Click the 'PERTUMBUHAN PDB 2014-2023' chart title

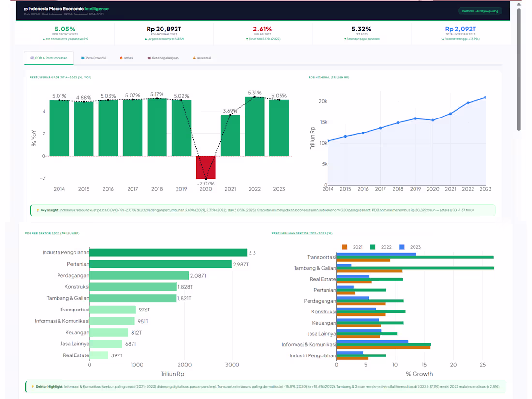61,77
